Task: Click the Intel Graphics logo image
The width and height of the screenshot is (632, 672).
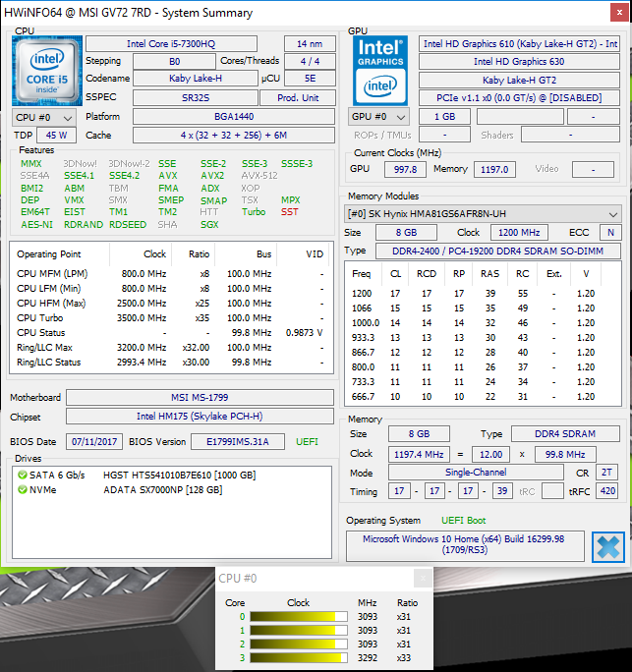Action: tap(380, 71)
